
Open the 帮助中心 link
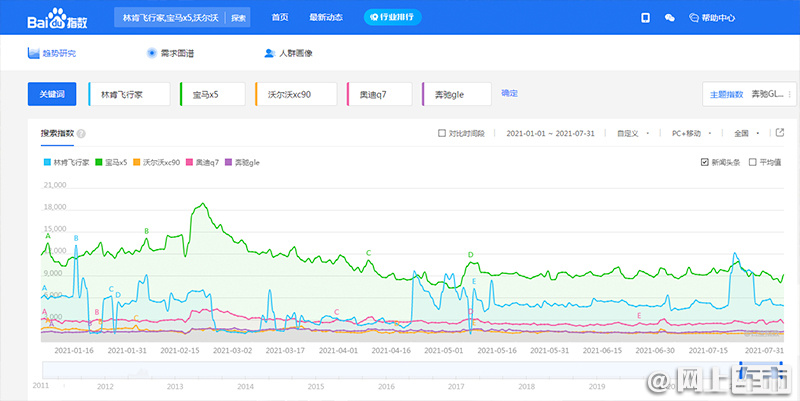point(712,18)
